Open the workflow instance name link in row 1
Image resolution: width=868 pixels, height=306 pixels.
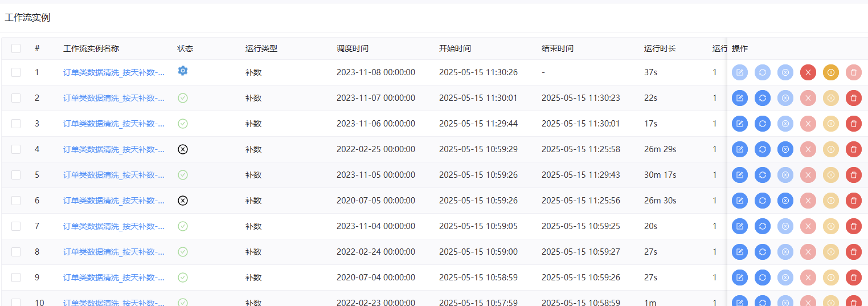coord(114,72)
